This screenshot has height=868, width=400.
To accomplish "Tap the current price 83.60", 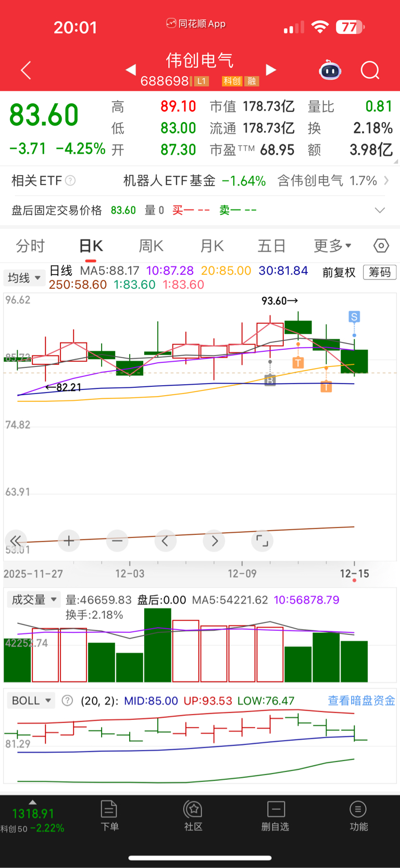I will 44,115.
